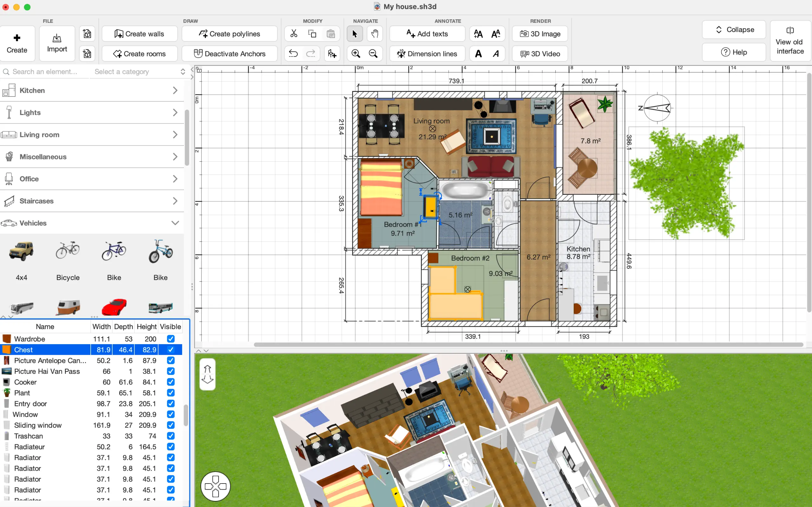Toggle Cooker visible checkbox
This screenshot has height=507, width=812.
[170, 382]
